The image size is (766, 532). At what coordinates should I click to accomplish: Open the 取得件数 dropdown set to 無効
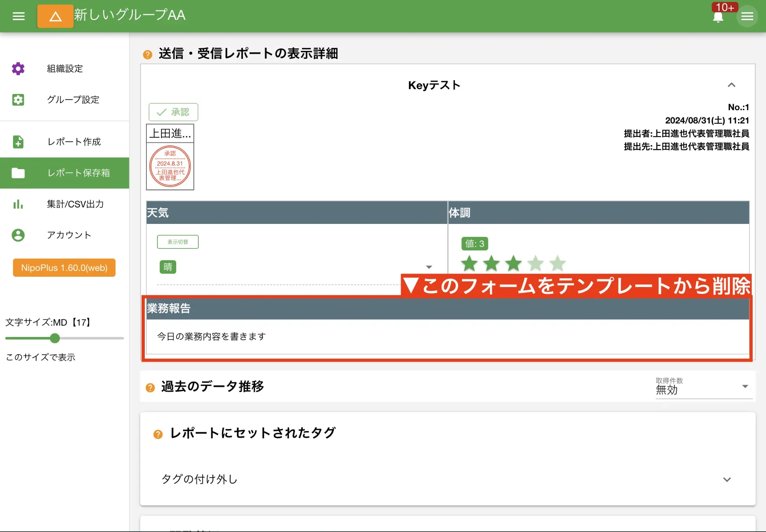coord(745,386)
